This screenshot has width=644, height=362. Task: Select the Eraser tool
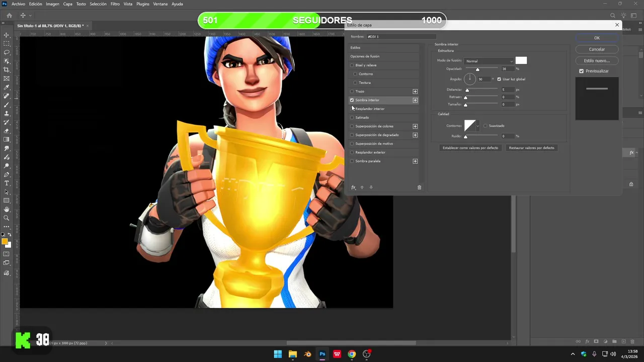coord(7,131)
